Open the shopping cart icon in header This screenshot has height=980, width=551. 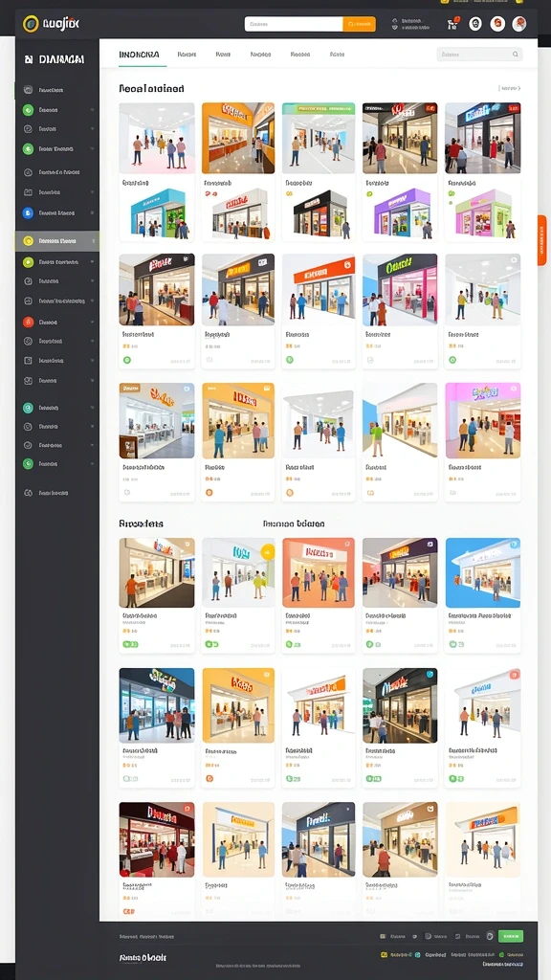point(452,24)
